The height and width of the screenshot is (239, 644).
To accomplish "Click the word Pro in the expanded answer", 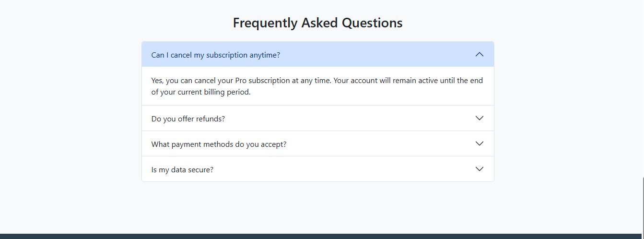I will pyautogui.click(x=240, y=81).
